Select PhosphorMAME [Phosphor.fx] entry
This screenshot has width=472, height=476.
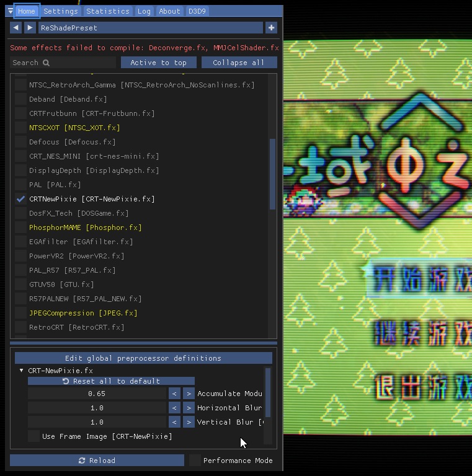(x=86, y=227)
